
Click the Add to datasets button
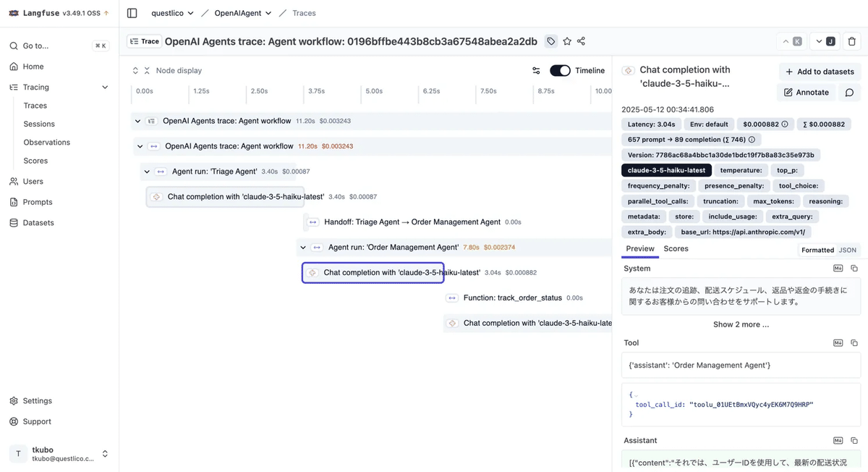coord(819,71)
